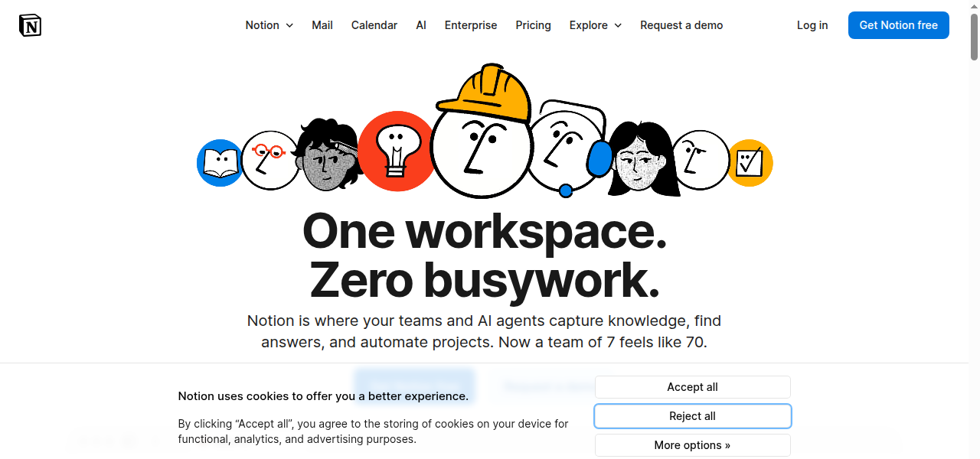This screenshot has height=459, width=980.
Task: Click the Log in link
Action: tap(812, 25)
